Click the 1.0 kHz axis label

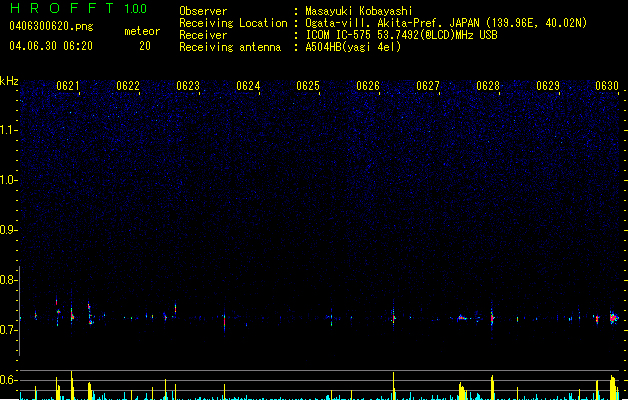(x=8, y=180)
